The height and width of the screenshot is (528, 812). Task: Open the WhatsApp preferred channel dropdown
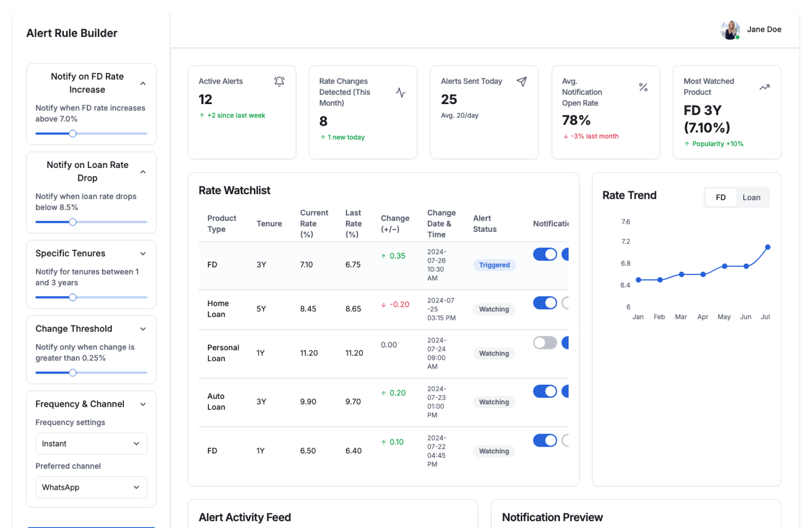91,487
